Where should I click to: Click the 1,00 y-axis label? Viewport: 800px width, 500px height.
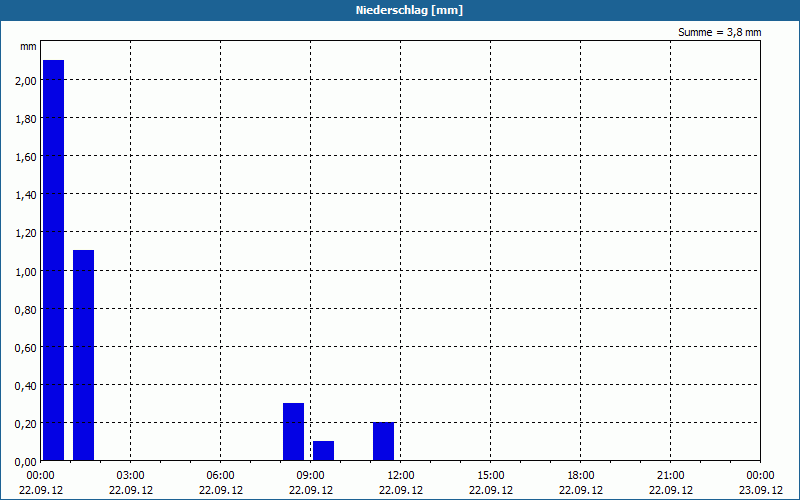pos(26,271)
